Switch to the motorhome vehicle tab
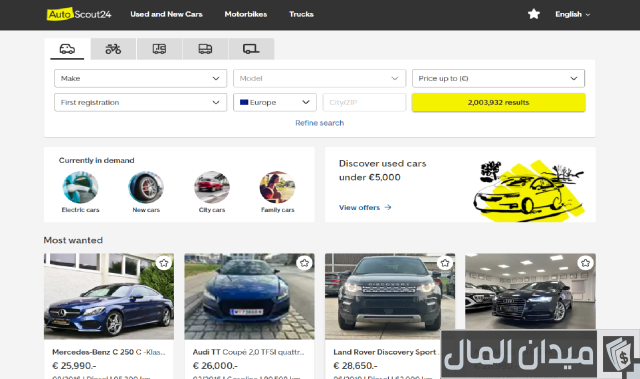Viewport: 640px width, 379px height. point(159,49)
